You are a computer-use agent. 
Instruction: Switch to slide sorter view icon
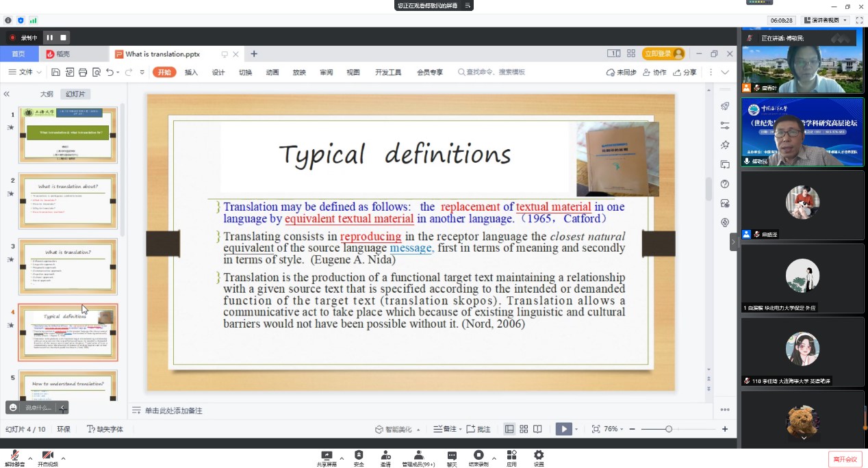pyautogui.click(x=524, y=429)
